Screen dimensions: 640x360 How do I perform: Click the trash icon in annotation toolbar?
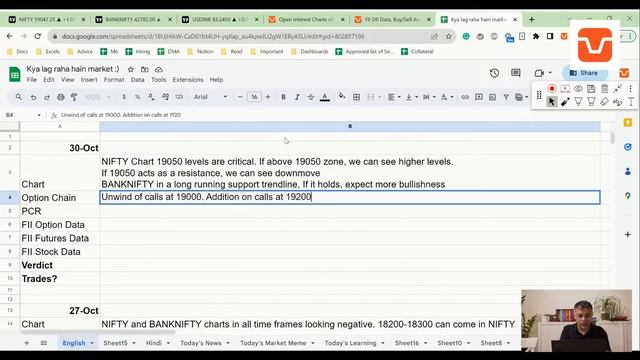coord(604,89)
